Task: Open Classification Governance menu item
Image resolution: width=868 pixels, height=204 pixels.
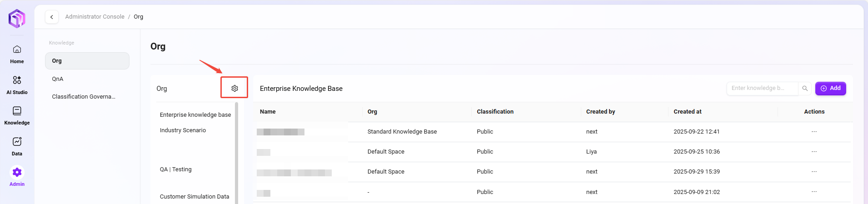Action: point(84,97)
